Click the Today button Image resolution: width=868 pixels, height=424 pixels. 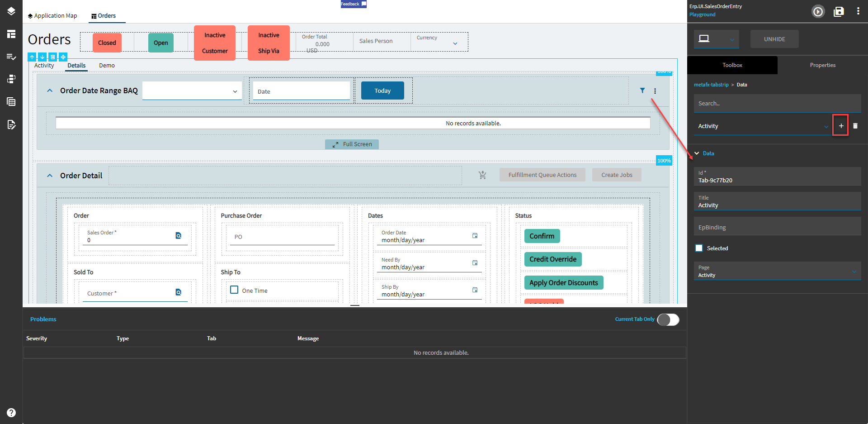(x=382, y=91)
